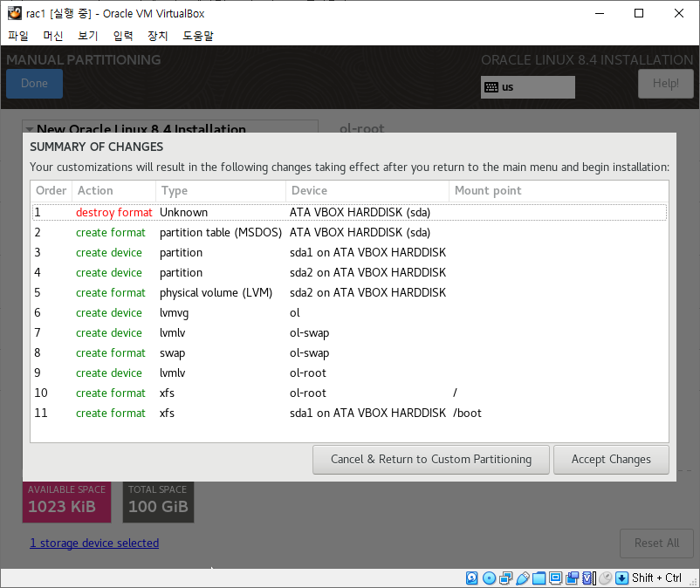Click the VirtualBox app icon in title bar
The image size is (700, 588).
click(15, 13)
